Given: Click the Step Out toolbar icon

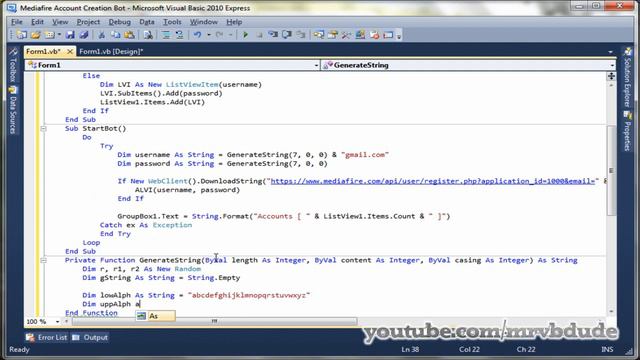Looking at the screenshot, I should [x=301, y=35].
